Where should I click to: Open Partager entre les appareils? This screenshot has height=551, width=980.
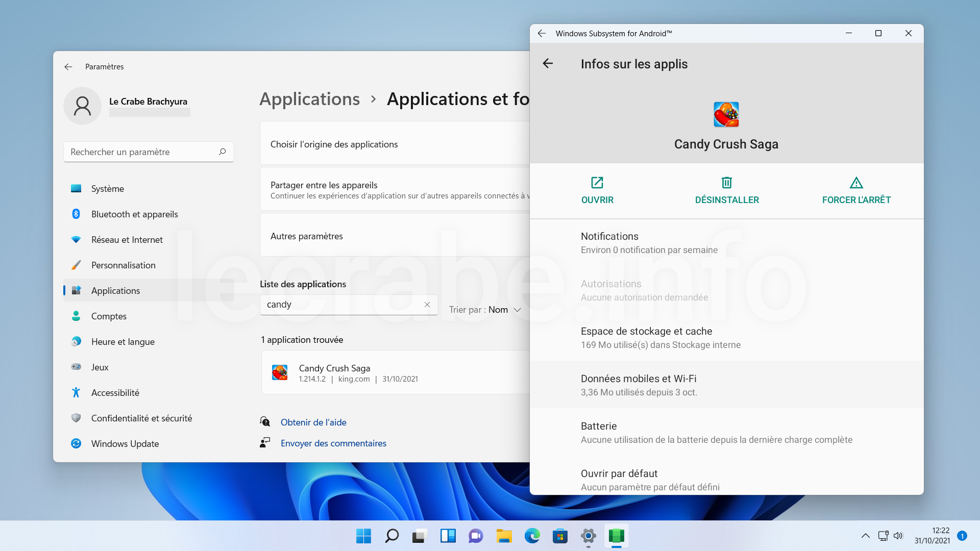pos(395,189)
